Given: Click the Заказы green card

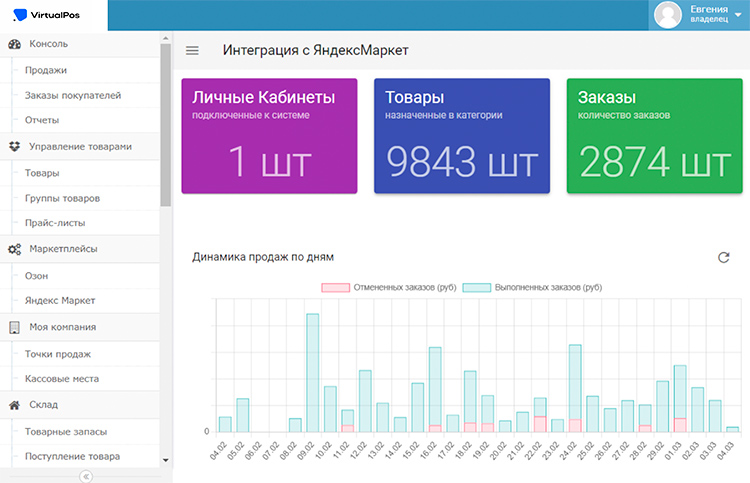Looking at the screenshot, I should 654,136.
